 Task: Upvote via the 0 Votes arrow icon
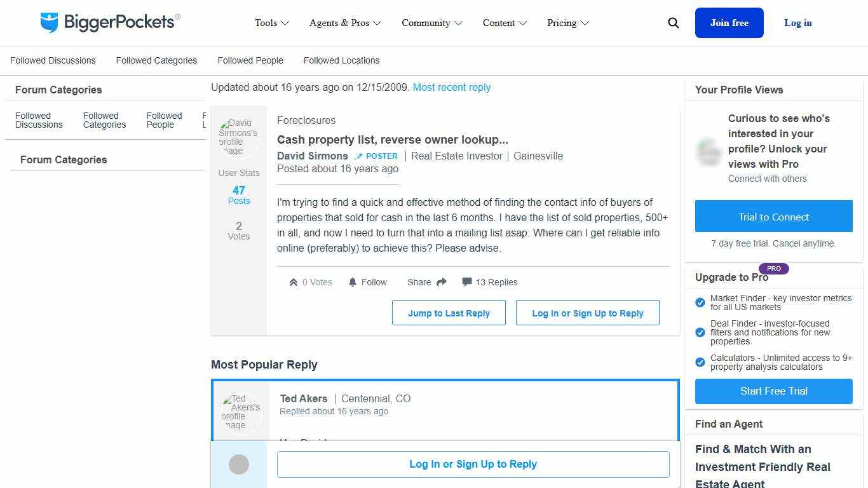(293, 281)
